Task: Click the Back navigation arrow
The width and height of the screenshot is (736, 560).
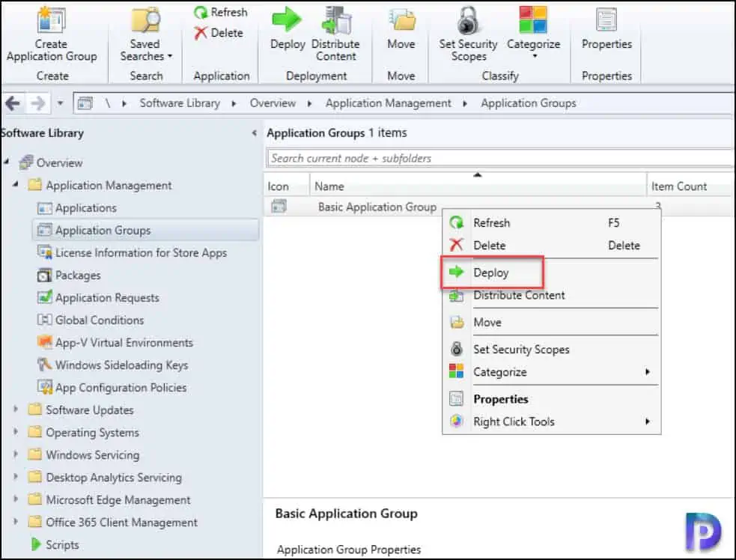Action: click(13, 103)
